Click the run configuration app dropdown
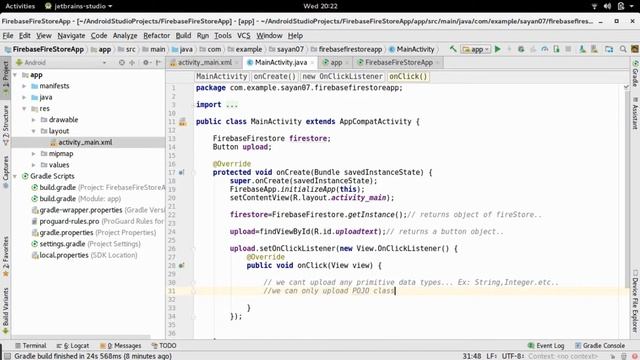Image resolution: width=640 pixels, height=360 pixels. pyautogui.click(x=476, y=49)
